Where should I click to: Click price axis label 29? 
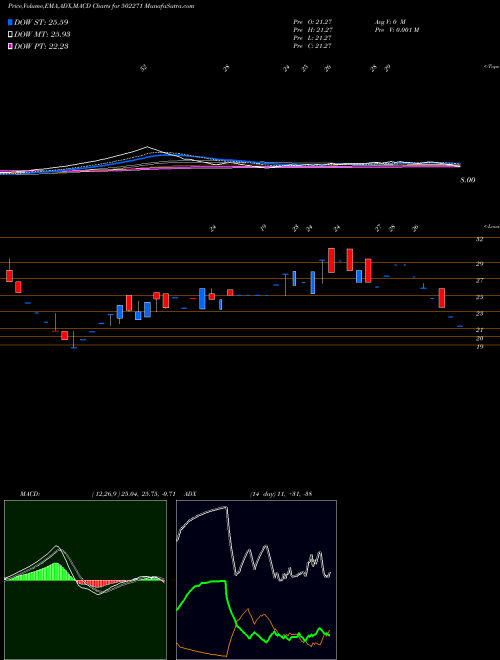480,264
